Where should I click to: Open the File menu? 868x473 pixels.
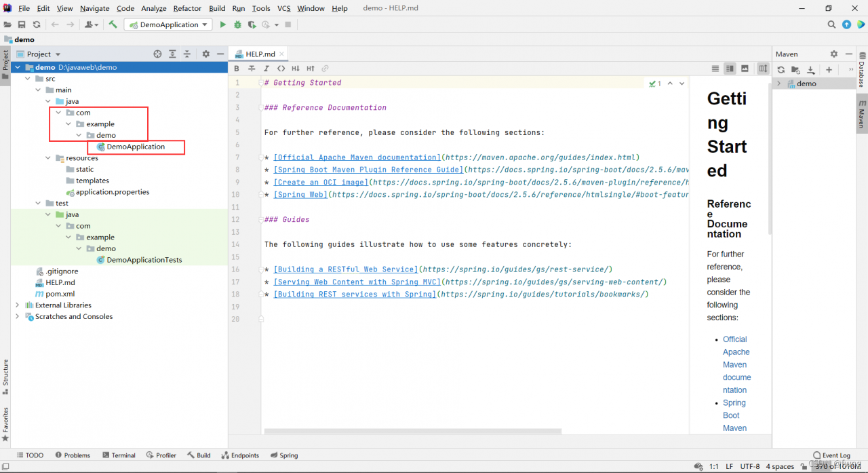pyautogui.click(x=24, y=8)
